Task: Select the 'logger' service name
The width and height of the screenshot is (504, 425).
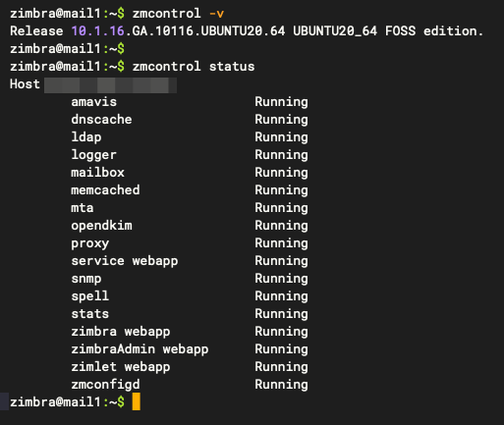Action: [94, 155]
